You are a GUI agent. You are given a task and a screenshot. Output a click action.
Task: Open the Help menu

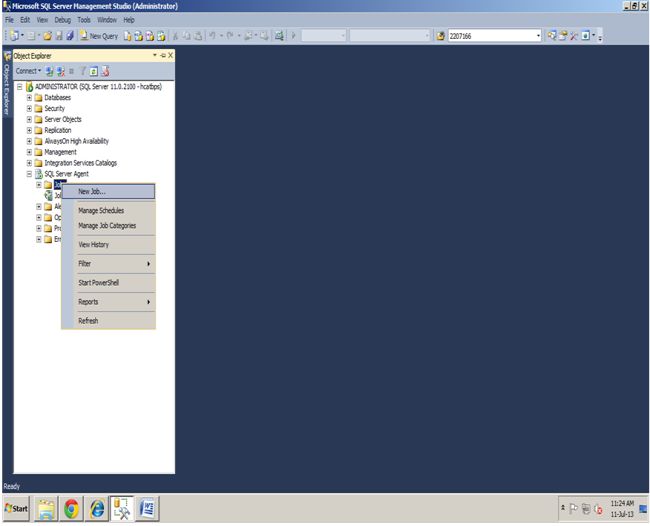point(129,20)
